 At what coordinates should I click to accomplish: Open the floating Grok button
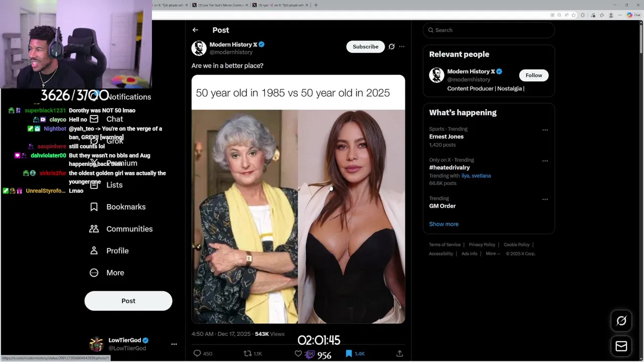coord(621,321)
